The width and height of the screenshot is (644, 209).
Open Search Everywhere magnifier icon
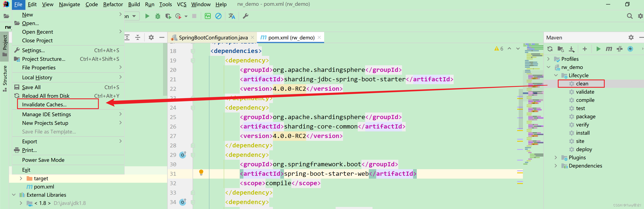629,16
